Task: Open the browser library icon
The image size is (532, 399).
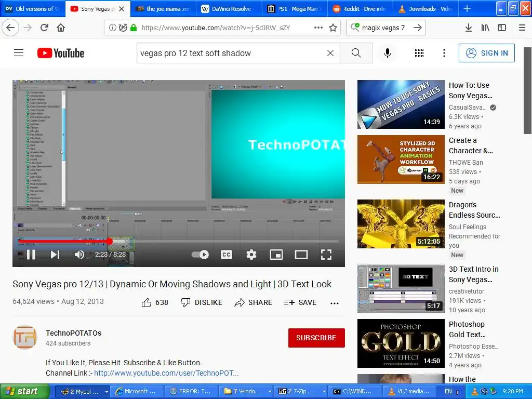Action: coord(485,28)
